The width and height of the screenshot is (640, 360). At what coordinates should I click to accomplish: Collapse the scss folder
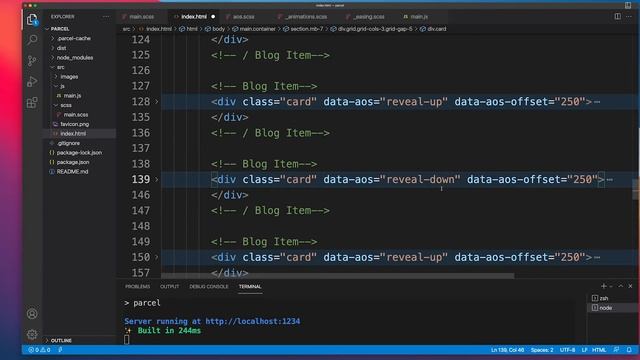tap(56, 105)
